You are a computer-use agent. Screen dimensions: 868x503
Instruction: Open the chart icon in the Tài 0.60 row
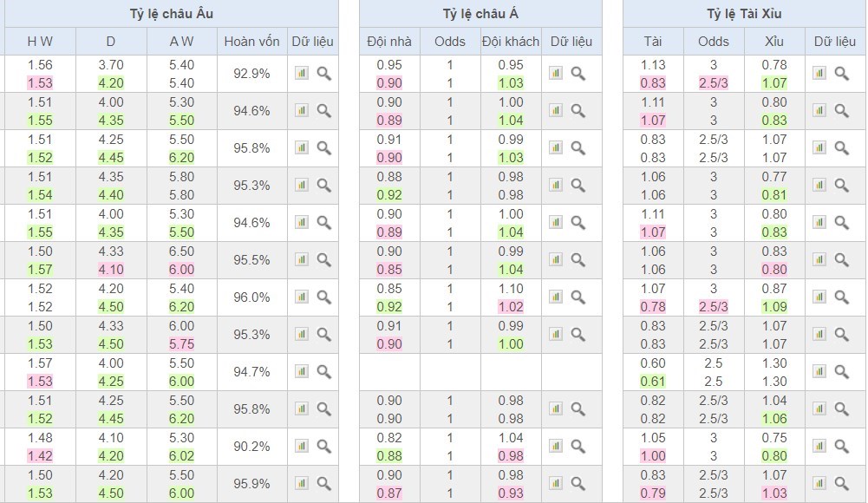click(x=819, y=372)
